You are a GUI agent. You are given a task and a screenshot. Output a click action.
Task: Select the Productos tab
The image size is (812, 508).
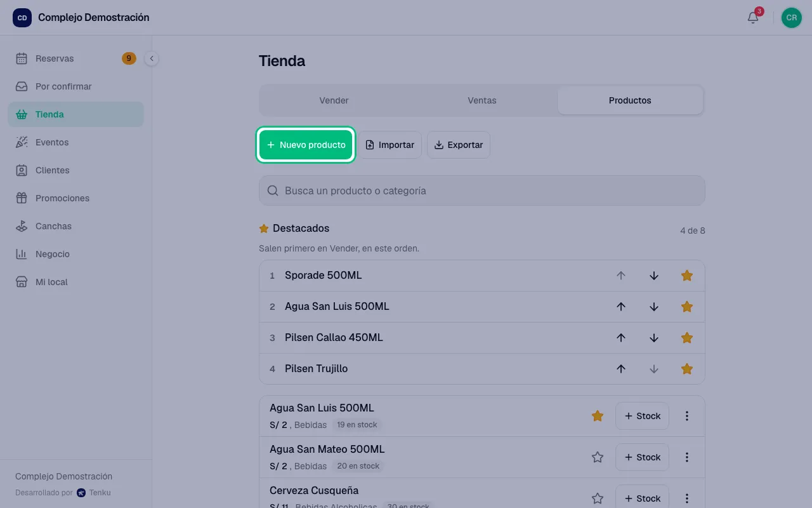(630, 100)
